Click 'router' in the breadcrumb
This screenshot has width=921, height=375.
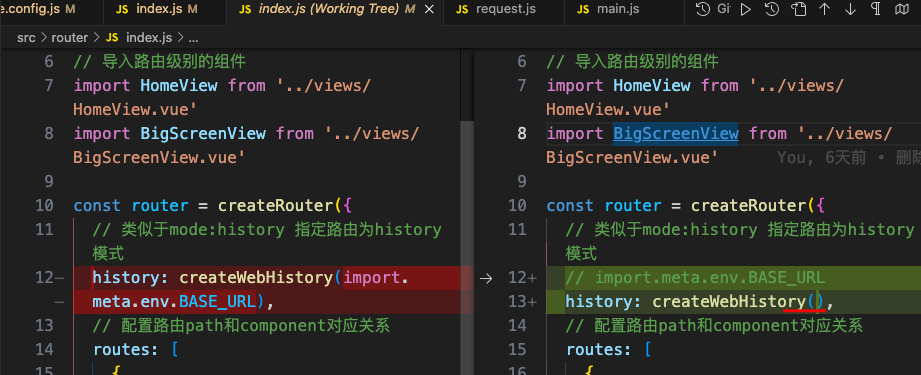point(69,38)
